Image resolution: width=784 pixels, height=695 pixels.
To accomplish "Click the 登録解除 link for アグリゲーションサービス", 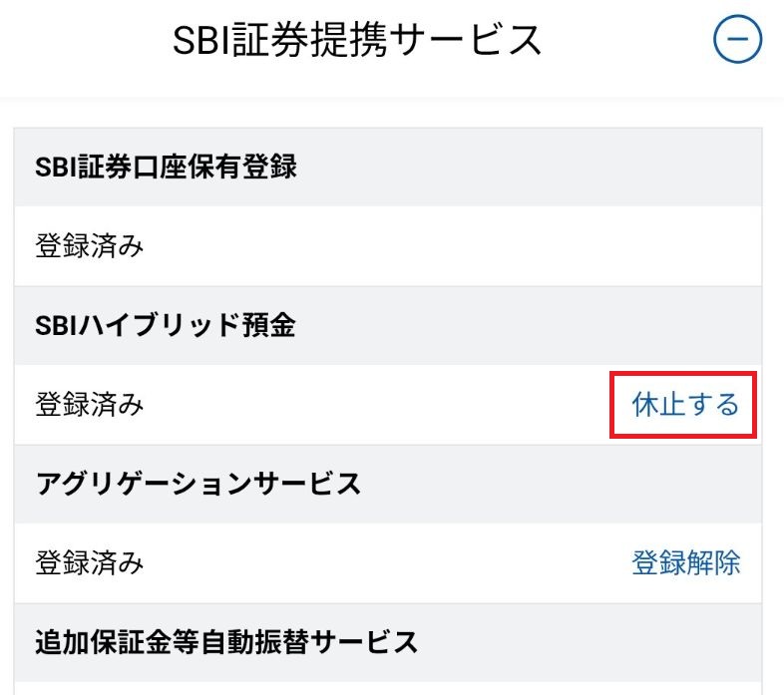I will click(x=685, y=562).
